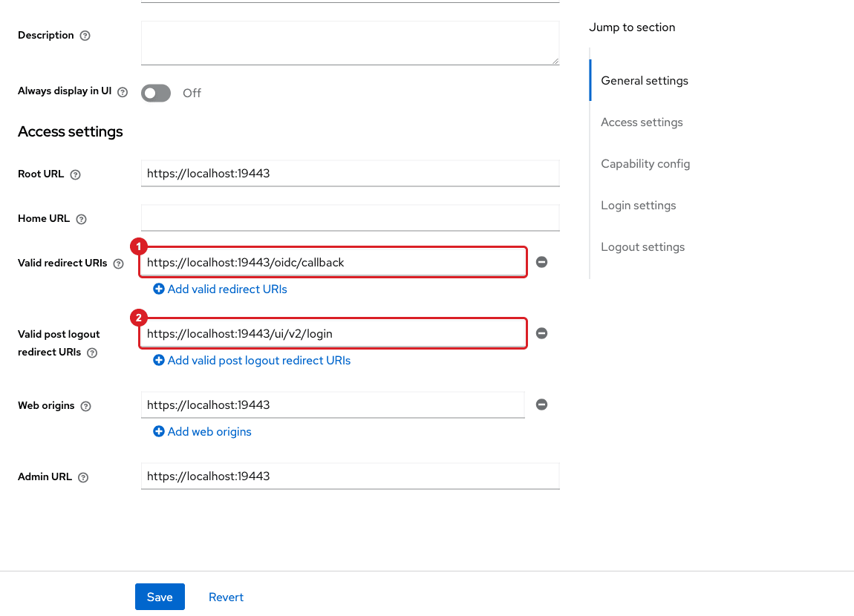The image size is (854, 616).
Task: Click help icon beside Valid redirect URIs
Action: (x=118, y=264)
